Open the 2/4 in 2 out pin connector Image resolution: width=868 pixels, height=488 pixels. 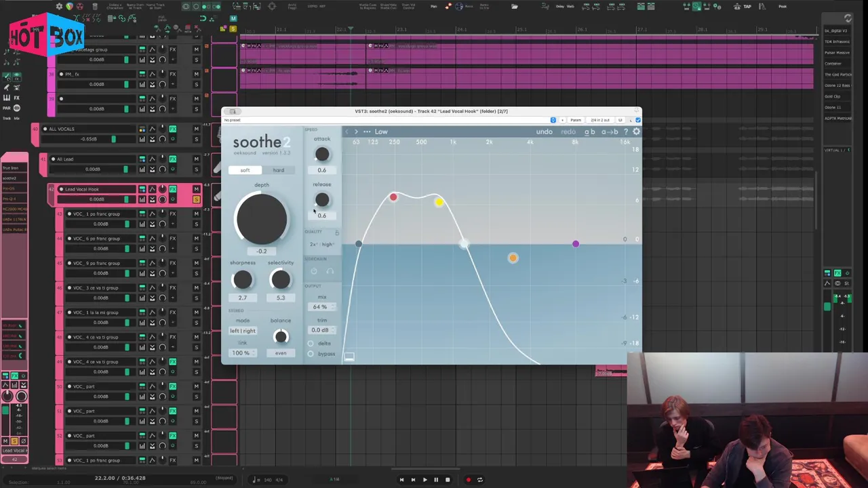pos(599,120)
